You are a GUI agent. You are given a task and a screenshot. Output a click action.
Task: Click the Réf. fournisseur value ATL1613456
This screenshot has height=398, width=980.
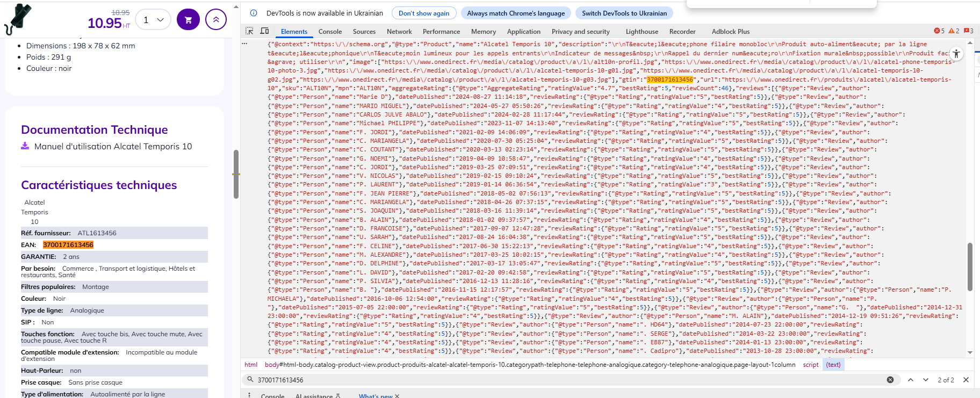pos(97,233)
